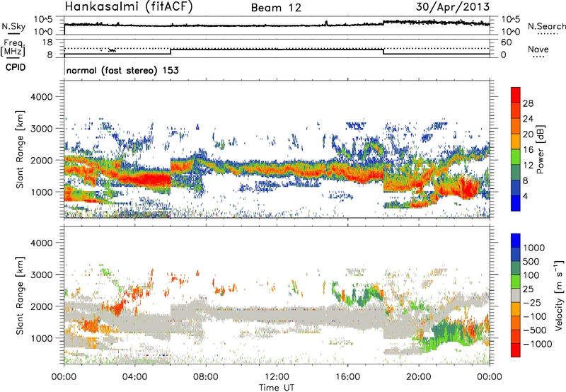Select the 'CPID' row label
This screenshot has width=566, height=392.
click(x=16, y=67)
